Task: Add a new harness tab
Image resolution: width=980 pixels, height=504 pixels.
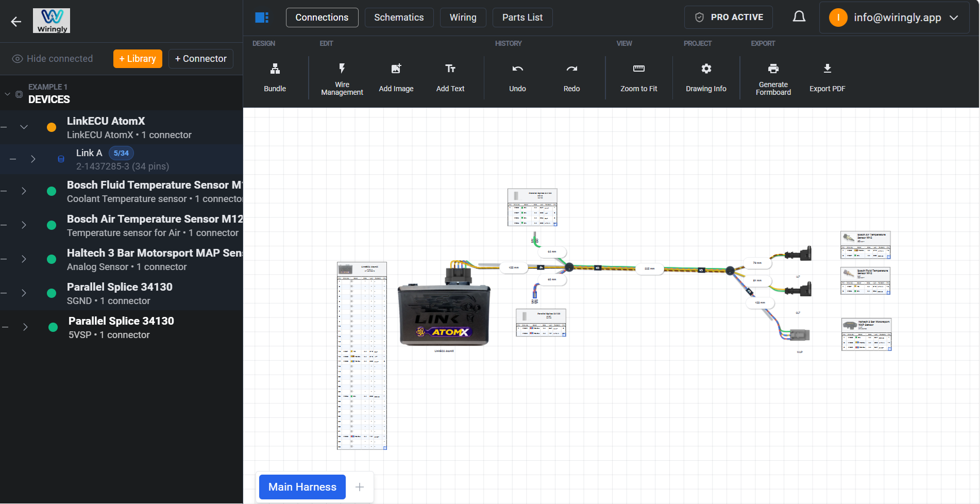Action: (x=360, y=487)
